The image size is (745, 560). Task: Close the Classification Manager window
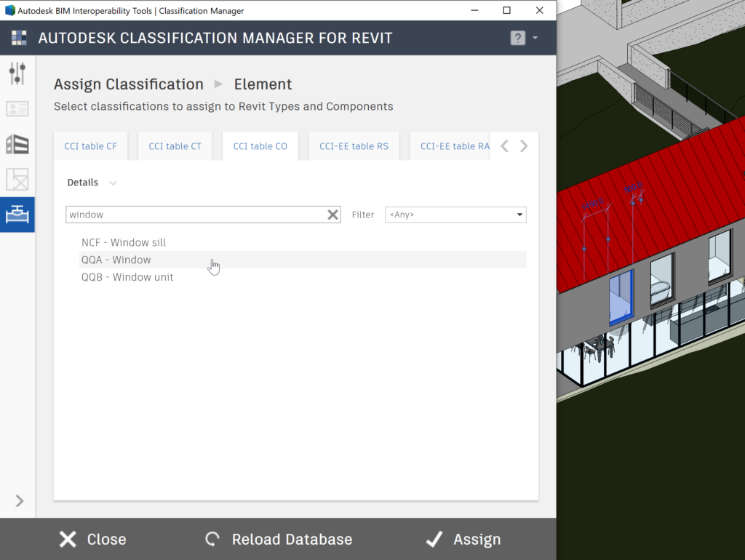[539, 10]
